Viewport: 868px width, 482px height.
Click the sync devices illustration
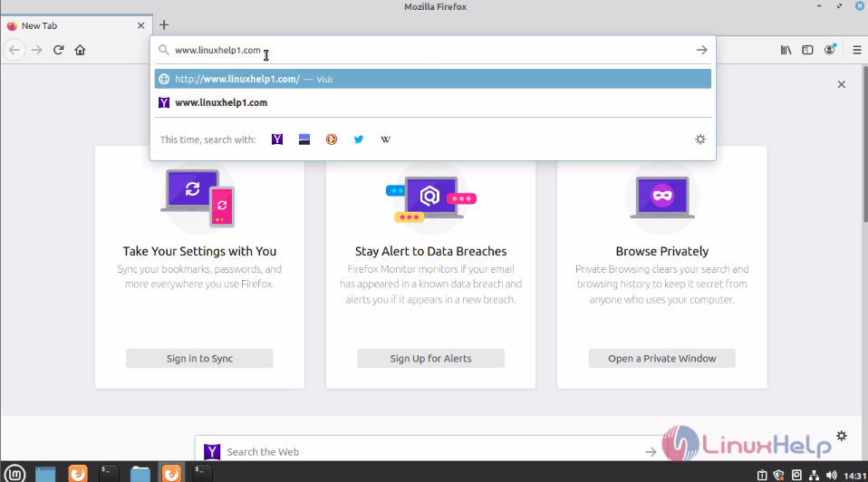pos(199,198)
